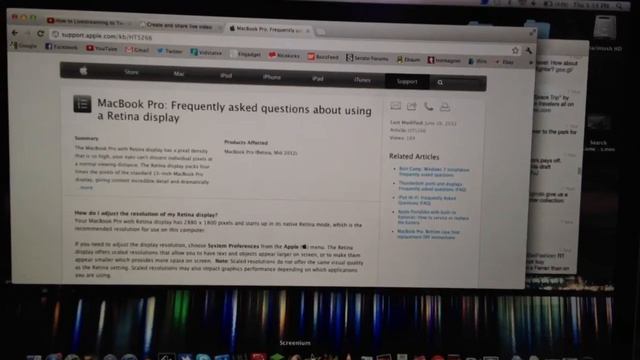Open the Facebook bookmark
Viewport: 640px width, 360px height.
click(61, 47)
